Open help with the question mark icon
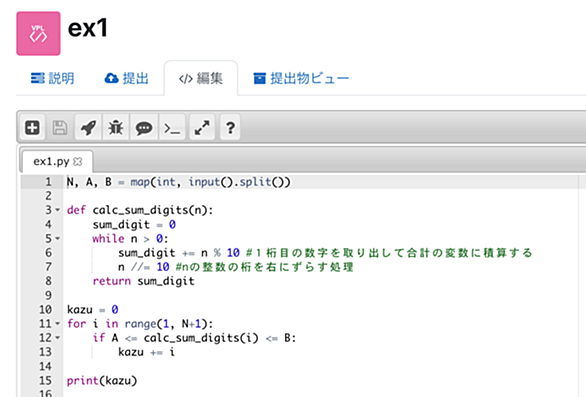Image resolution: width=586 pixels, height=397 pixels. pyautogui.click(x=230, y=127)
